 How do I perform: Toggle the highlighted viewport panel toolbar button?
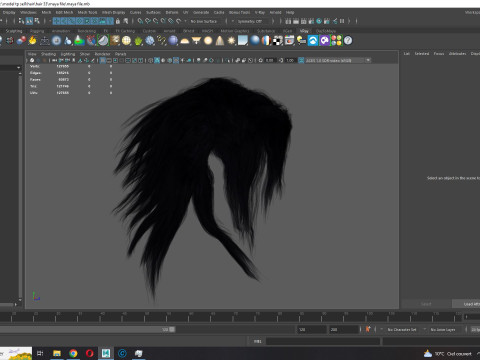tap(103, 60)
